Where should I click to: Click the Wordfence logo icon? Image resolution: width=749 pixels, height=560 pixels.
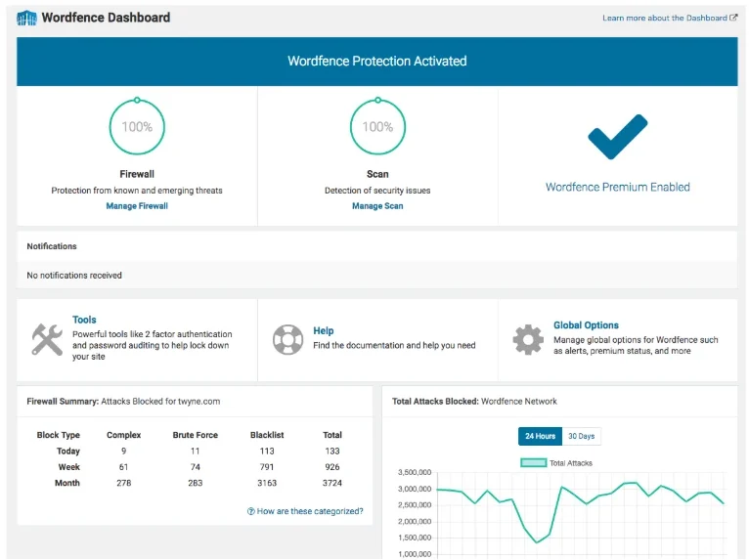click(x=26, y=19)
